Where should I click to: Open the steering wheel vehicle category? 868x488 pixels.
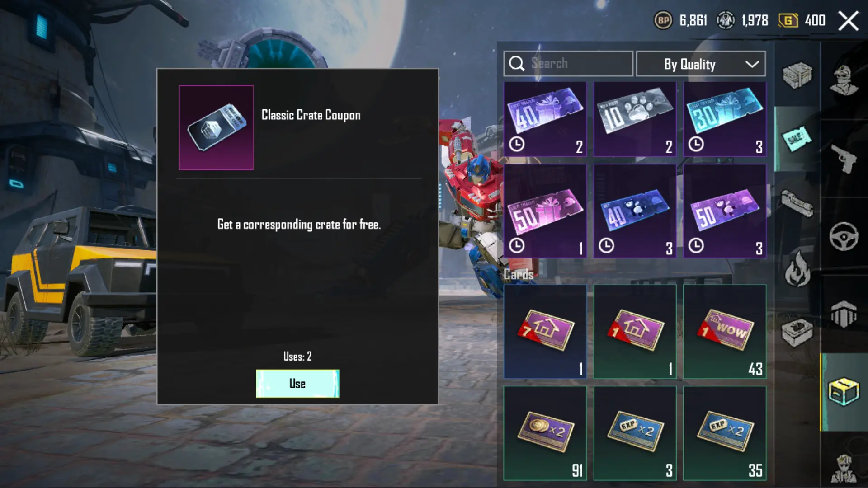(x=844, y=236)
